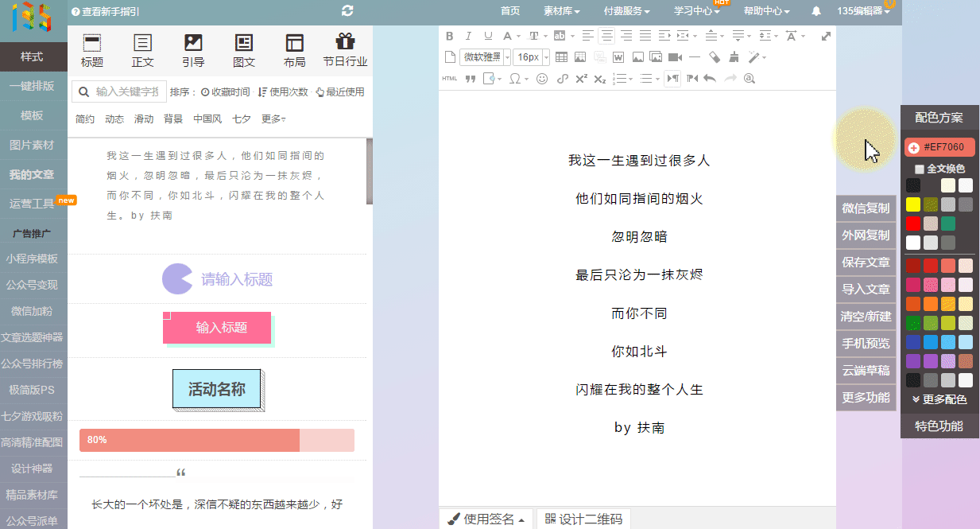The height and width of the screenshot is (529, 980).
Task: Check the 全文换色 checkbox
Action: click(920, 169)
